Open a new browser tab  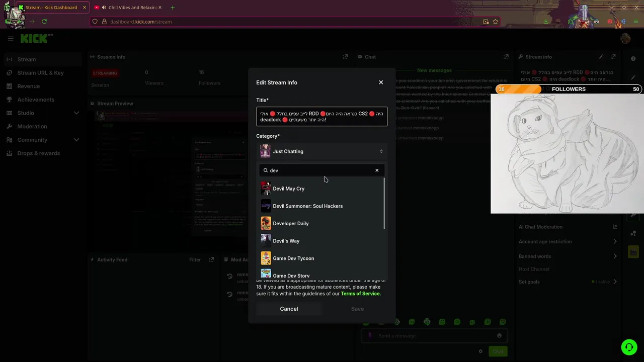click(x=173, y=8)
